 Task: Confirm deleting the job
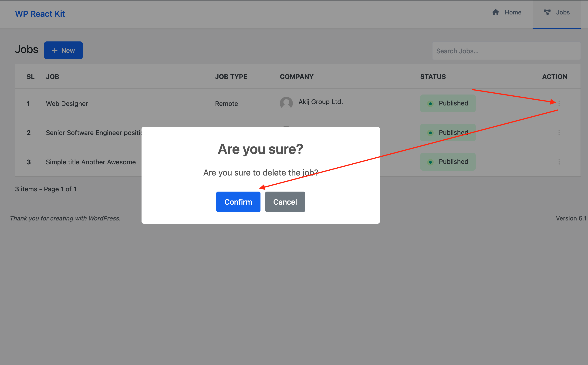pyautogui.click(x=238, y=202)
